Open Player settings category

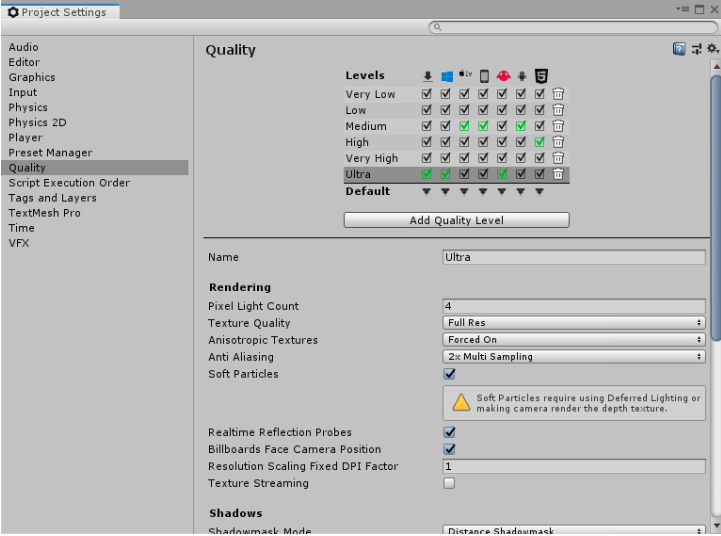26,138
